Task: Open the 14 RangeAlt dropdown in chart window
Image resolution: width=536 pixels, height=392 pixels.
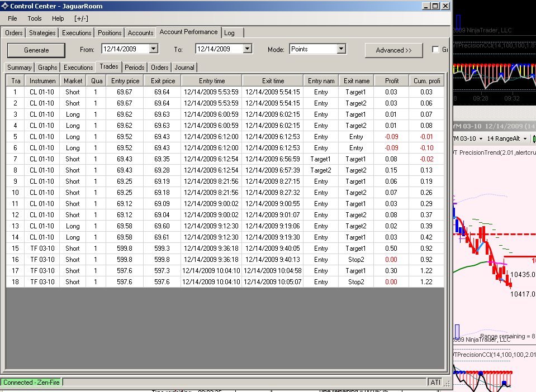Action: [525, 138]
